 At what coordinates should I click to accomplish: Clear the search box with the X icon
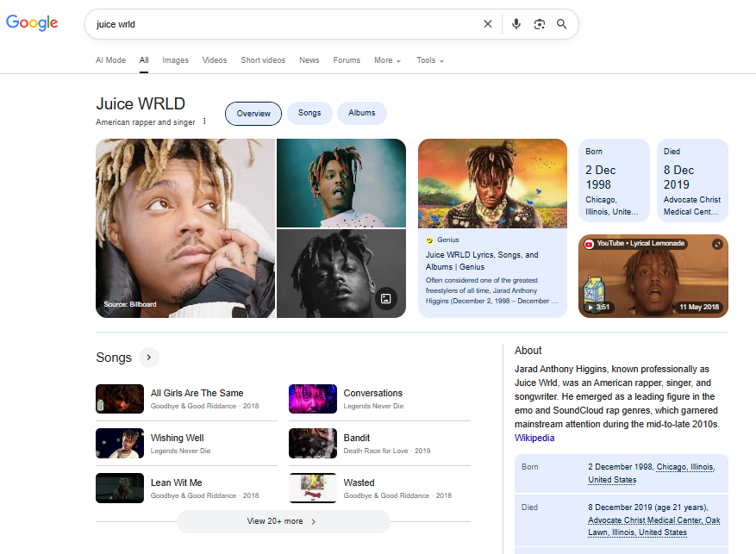click(488, 24)
